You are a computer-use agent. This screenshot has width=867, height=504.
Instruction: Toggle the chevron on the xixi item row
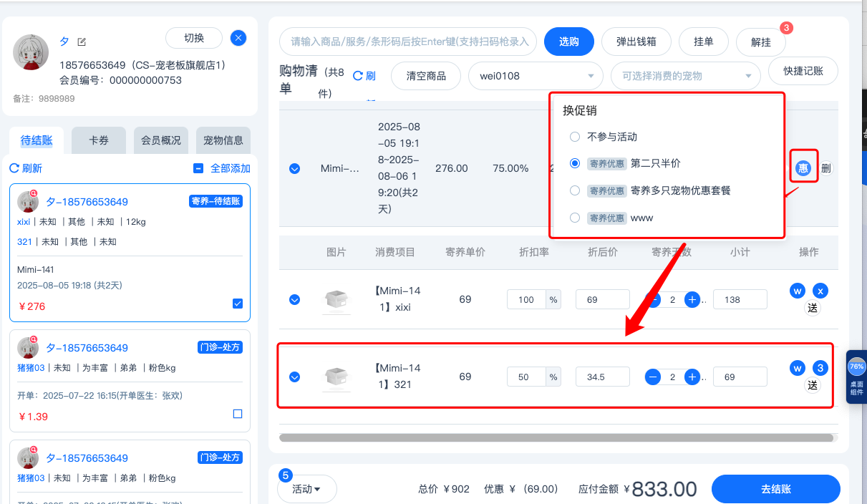(294, 299)
